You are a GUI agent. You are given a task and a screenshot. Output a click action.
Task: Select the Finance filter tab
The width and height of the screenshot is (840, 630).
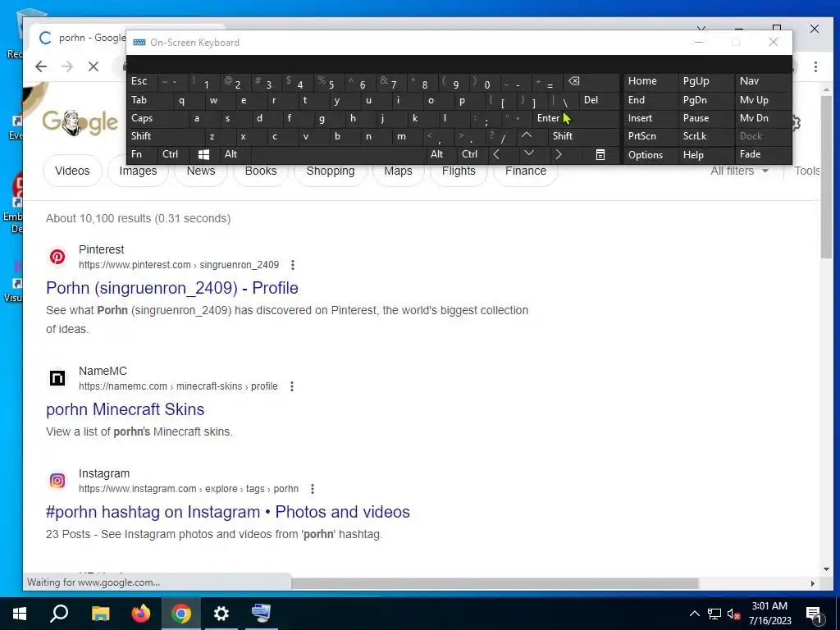[x=526, y=172]
